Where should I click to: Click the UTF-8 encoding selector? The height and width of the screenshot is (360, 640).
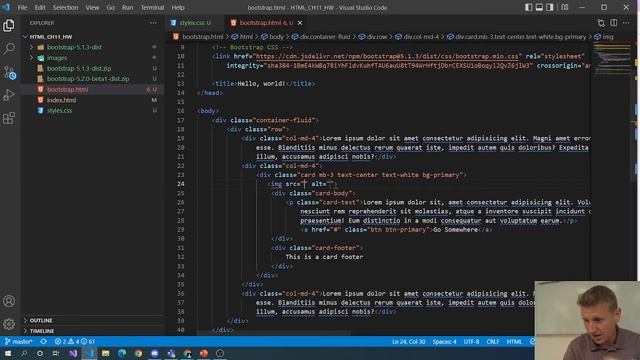pos(471,342)
